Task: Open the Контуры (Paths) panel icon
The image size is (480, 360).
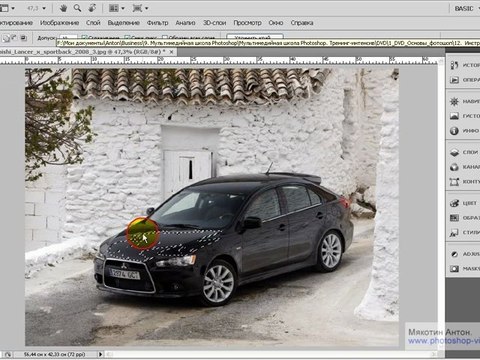Action: click(454, 182)
